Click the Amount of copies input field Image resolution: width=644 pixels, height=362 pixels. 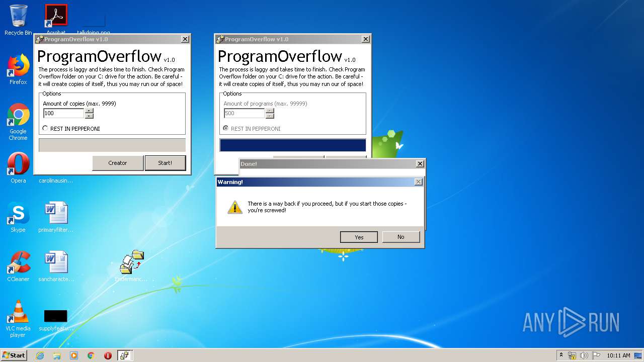(63, 114)
